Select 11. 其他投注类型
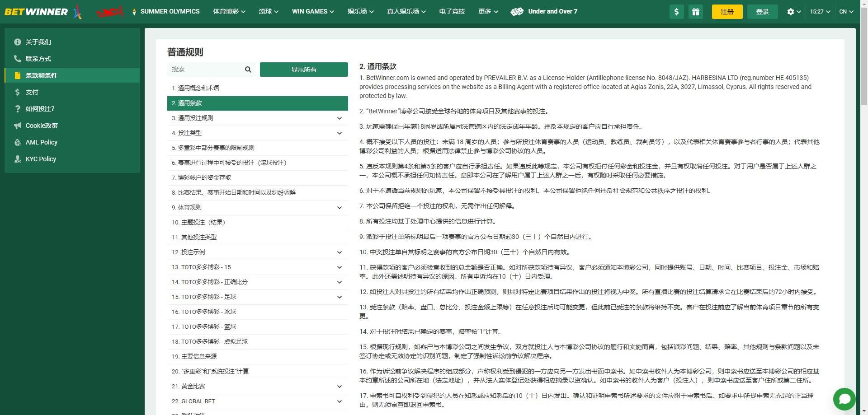 [x=258, y=237]
